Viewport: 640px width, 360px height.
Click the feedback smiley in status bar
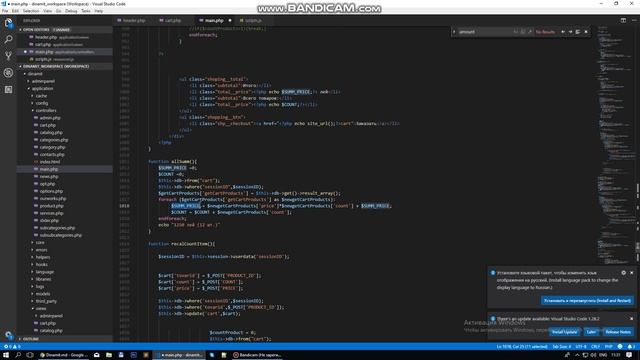[x=620, y=347]
